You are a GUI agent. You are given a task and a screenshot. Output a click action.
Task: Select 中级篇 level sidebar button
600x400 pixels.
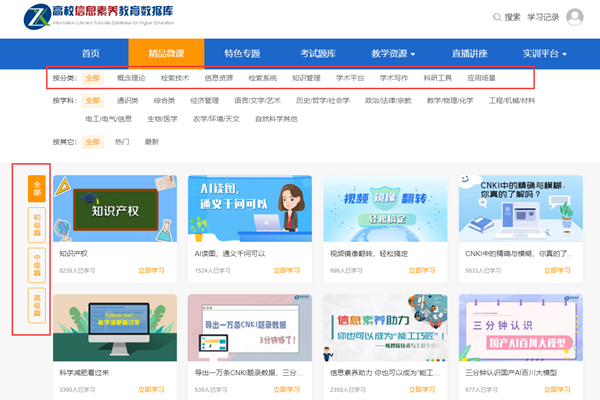[x=37, y=265]
